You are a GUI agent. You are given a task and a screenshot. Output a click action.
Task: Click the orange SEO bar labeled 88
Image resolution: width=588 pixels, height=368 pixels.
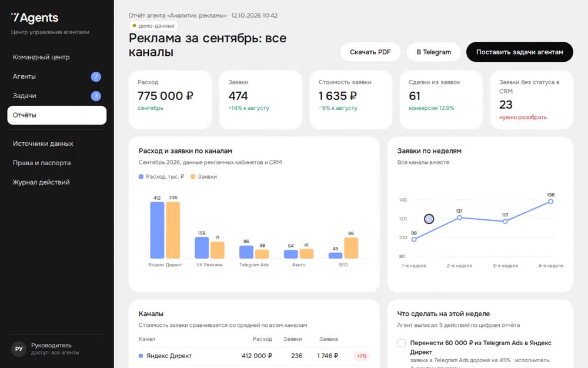pos(351,248)
